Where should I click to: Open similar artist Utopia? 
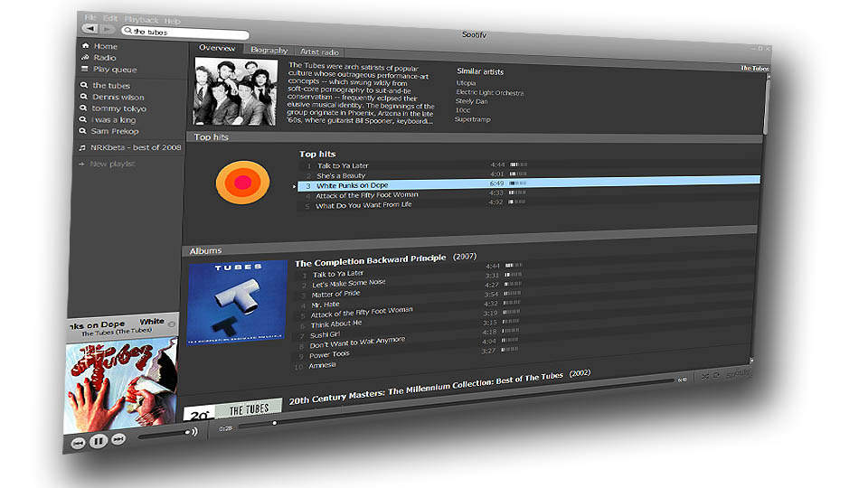(466, 83)
